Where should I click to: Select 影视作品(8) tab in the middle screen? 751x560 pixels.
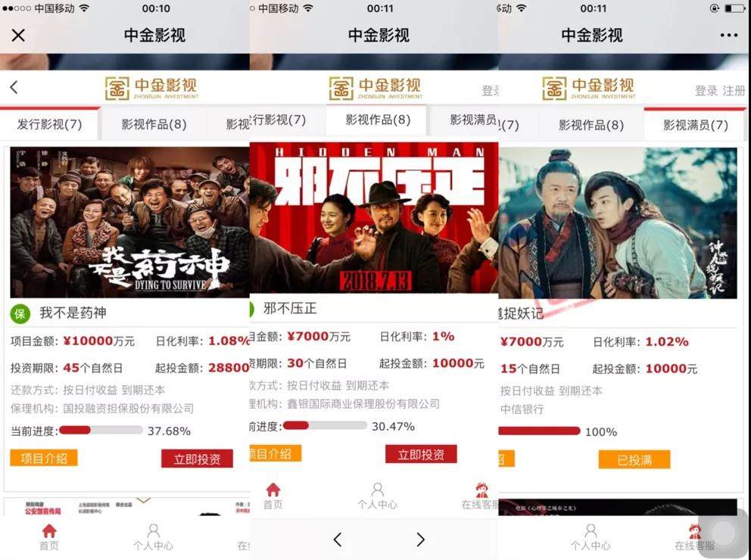point(378,120)
